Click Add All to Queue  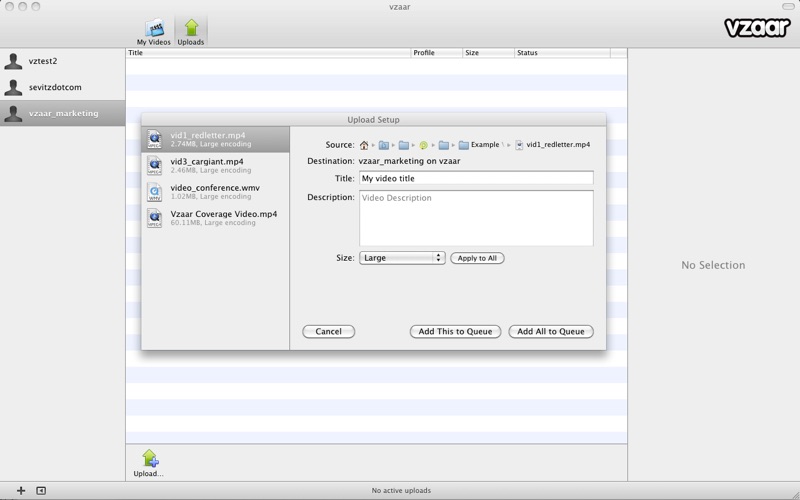[x=551, y=332]
